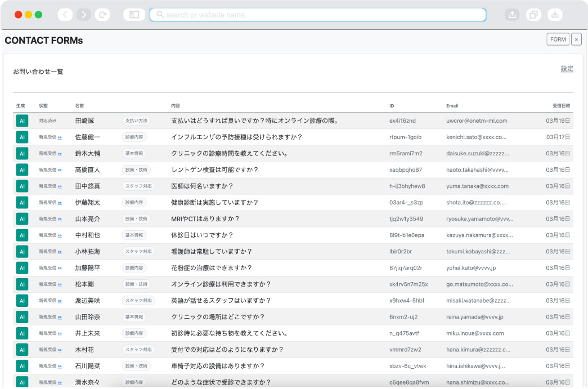Click the 設備・技術 tag on 山本亮介 row
The height and width of the screenshot is (389, 588).
coord(136,219)
